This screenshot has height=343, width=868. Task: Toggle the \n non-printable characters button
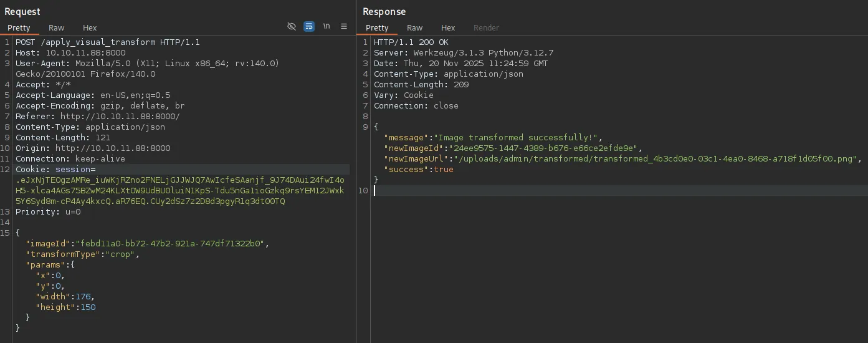tap(327, 26)
